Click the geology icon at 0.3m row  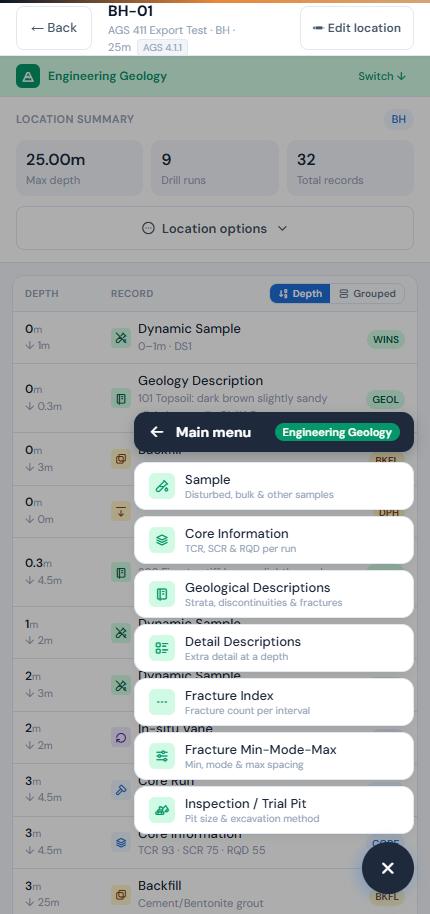[121, 572]
